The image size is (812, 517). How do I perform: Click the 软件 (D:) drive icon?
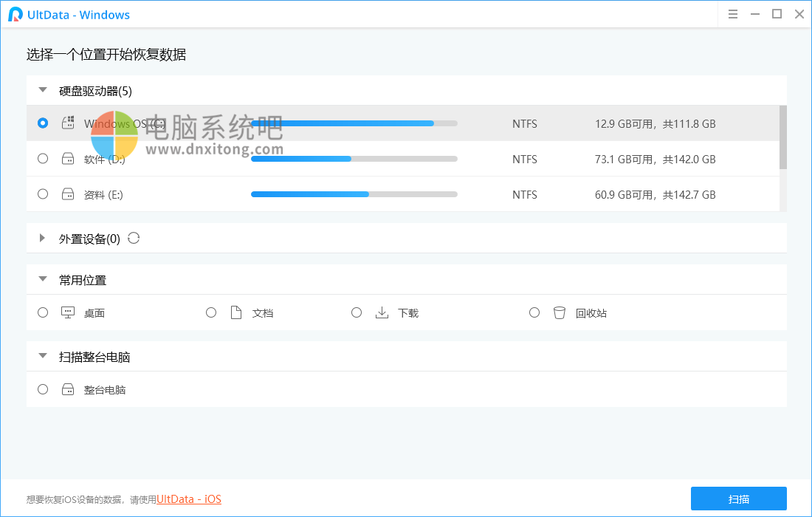(x=68, y=159)
